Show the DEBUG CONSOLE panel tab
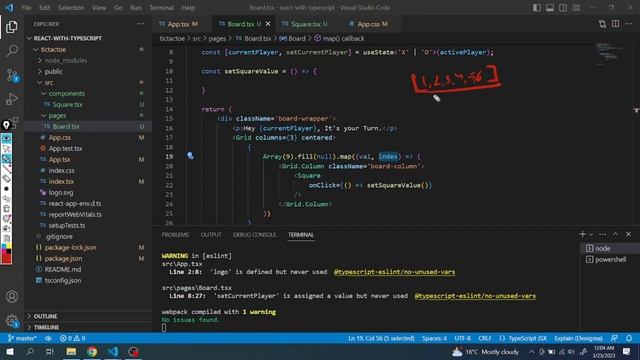 254,235
